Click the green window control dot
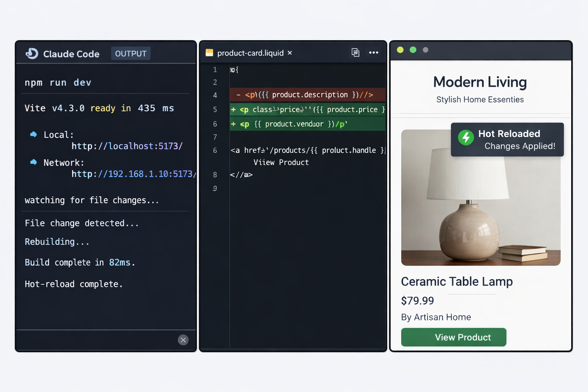 pyautogui.click(x=413, y=50)
